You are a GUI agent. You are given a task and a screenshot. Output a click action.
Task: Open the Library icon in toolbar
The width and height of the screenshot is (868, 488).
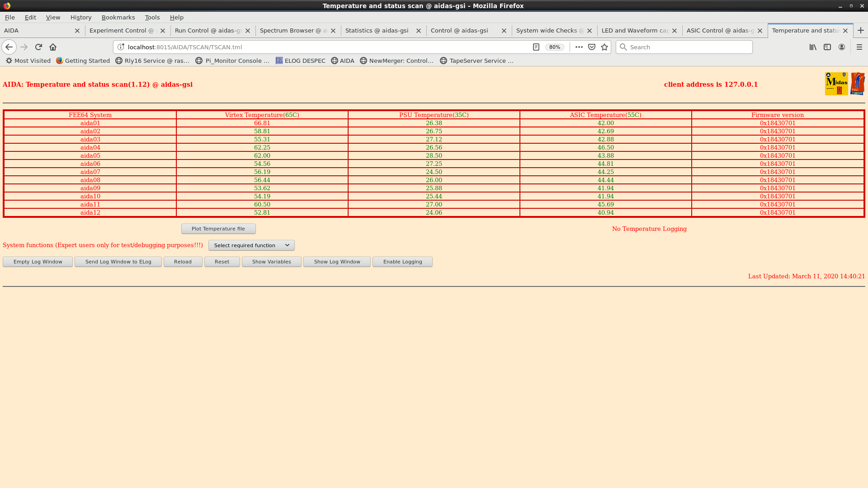(813, 47)
